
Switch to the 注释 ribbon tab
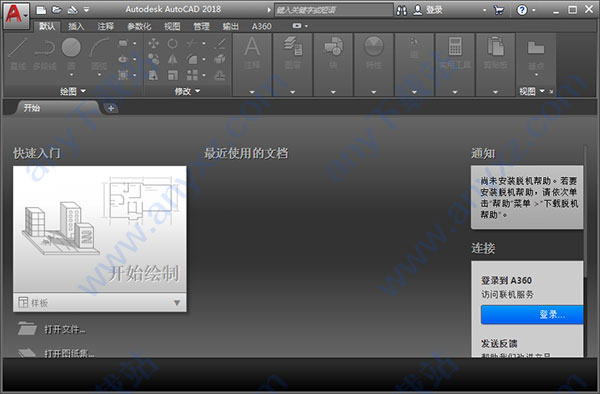click(x=105, y=26)
